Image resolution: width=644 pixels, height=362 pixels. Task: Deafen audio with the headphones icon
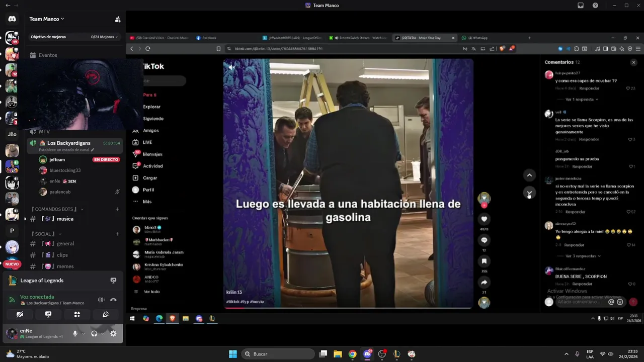point(94,333)
